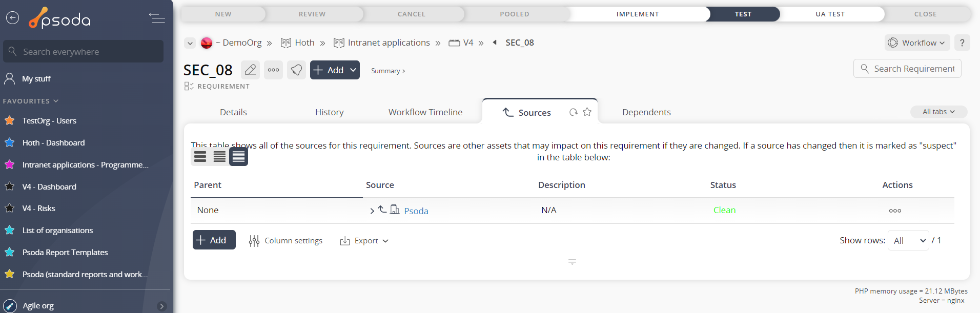Expand the Agile org chevron
This screenshot has height=313, width=980.
coord(162,306)
